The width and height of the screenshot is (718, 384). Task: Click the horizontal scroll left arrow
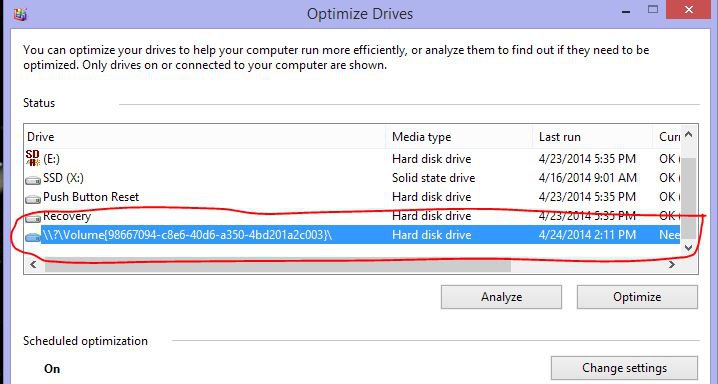[x=33, y=265]
